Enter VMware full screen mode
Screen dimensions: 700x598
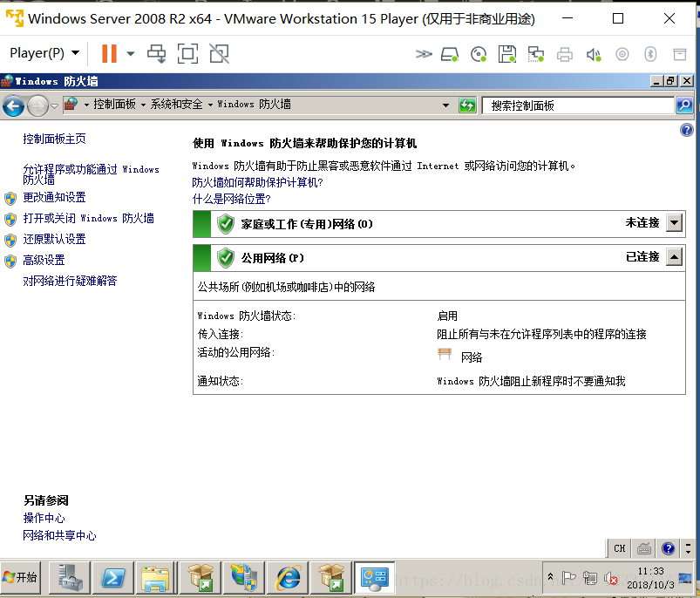188,54
